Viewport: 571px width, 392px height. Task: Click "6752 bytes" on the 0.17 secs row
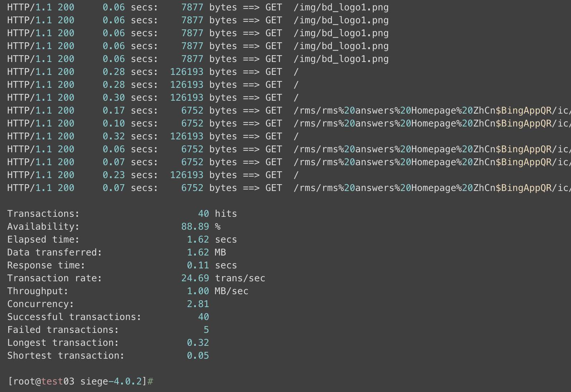point(209,110)
